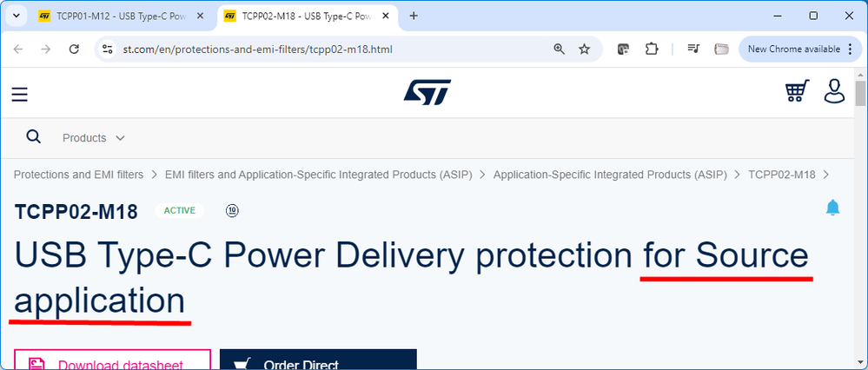The image size is (868, 370).
Task: Open the tab search dropdown arrow
Action: [x=16, y=16]
